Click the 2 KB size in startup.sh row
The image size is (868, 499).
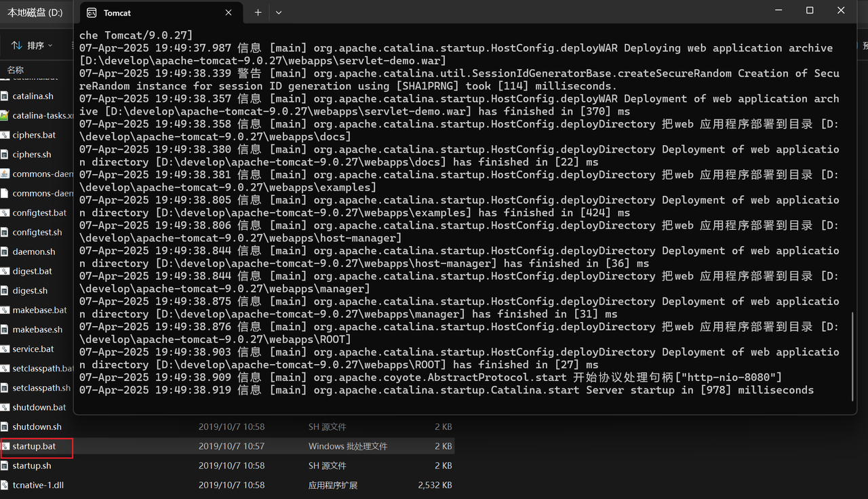443,466
